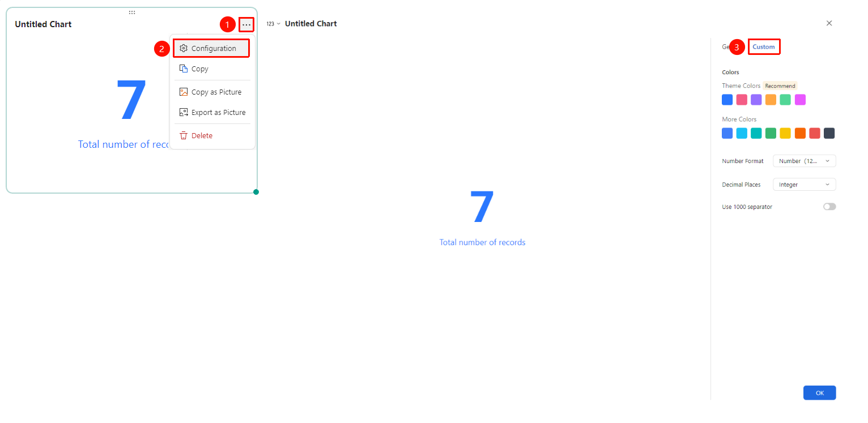Click the Recommend badge beside Theme Colors

tap(780, 86)
